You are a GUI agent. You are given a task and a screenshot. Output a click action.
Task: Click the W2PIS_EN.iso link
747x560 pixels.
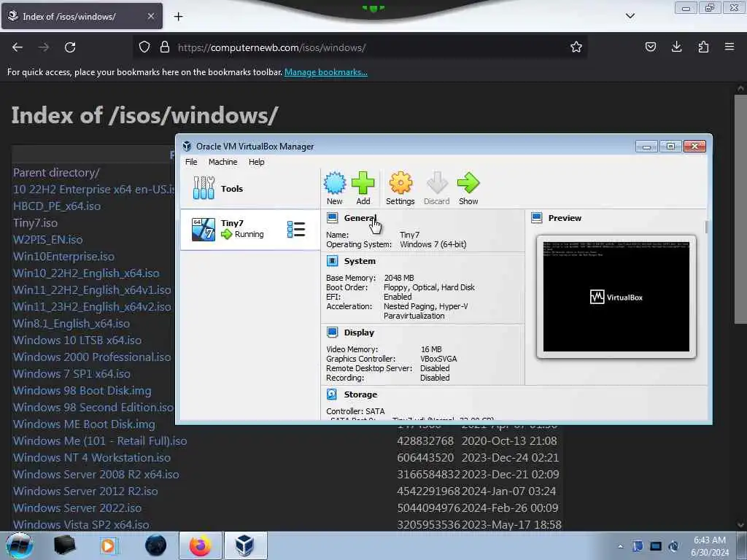click(48, 239)
